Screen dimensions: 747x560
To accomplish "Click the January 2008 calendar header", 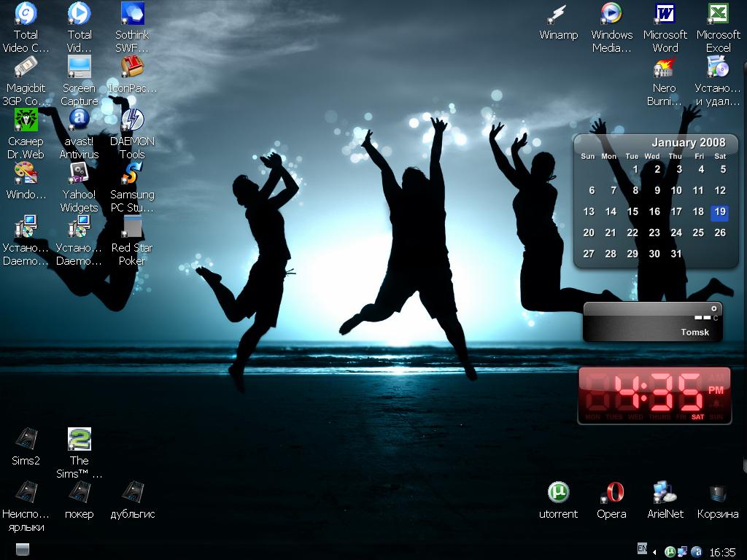I will tap(689, 142).
